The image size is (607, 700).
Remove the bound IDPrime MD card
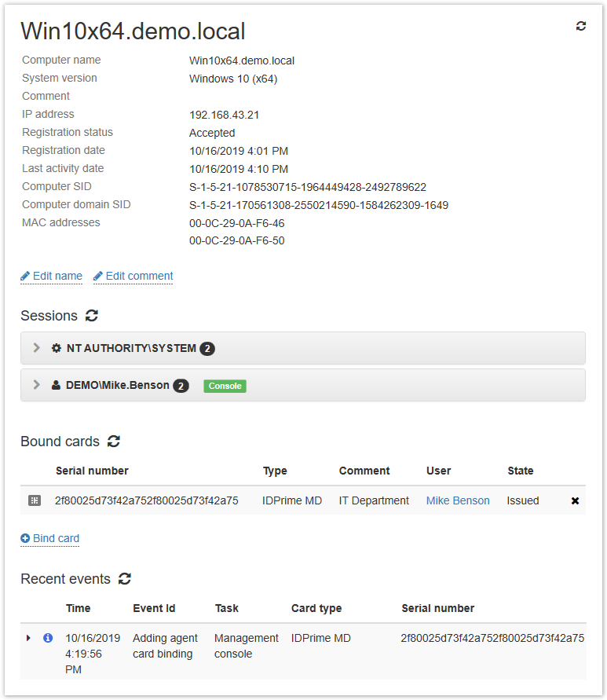(x=575, y=500)
